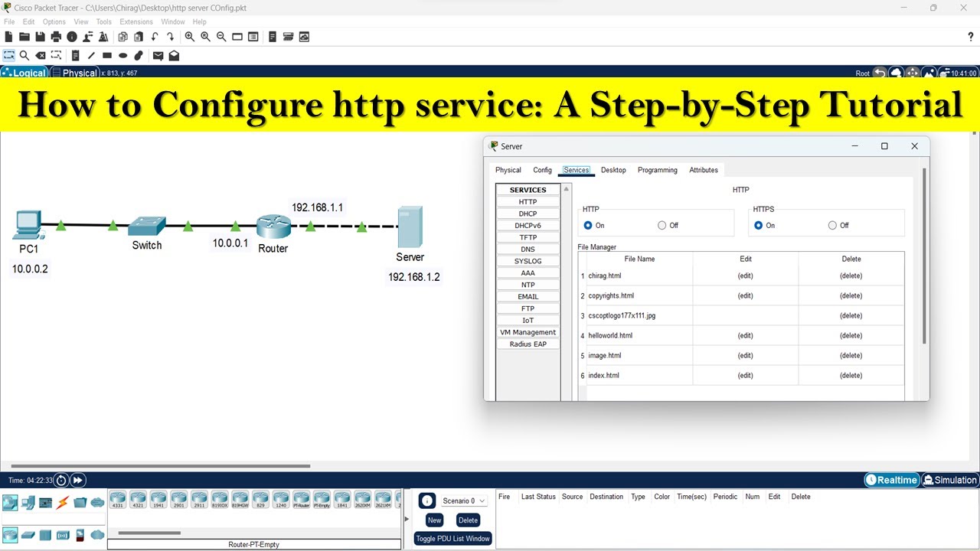Open the Attributes tab in Server window
The height and width of the screenshot is (551, 980).
coord(704,170)
